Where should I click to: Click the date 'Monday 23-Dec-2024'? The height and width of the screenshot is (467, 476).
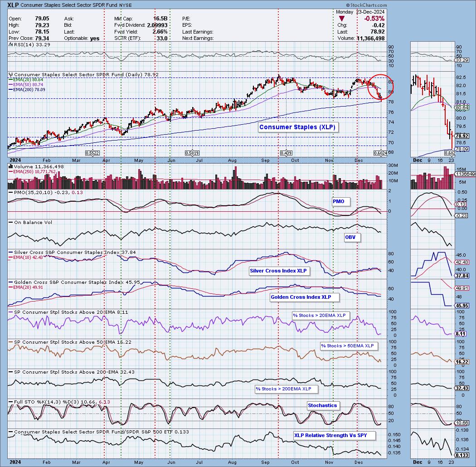click(360, 12)
